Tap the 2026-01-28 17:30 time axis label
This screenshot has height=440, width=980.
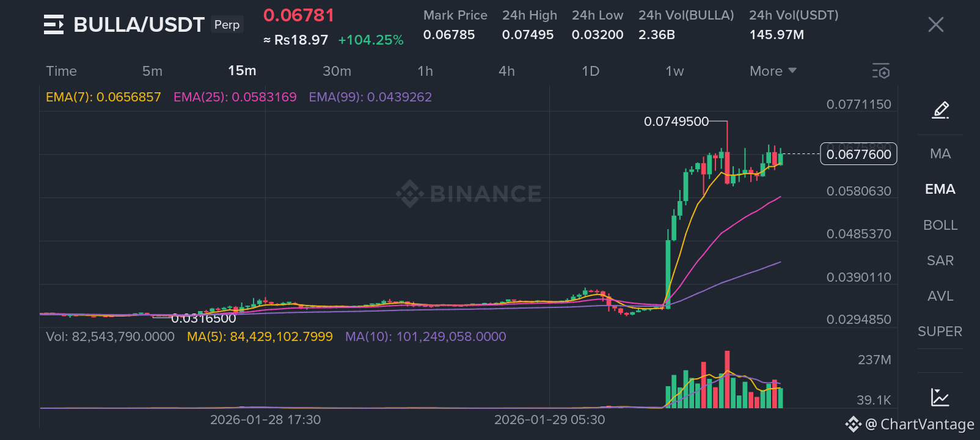265,420
